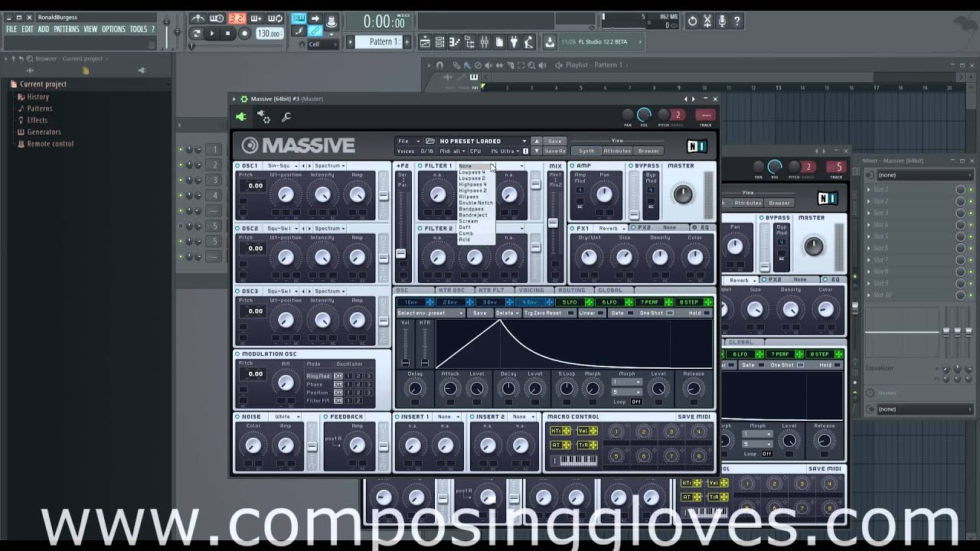The height and width of the screenshot is (551, 980).
Task: Open the OSC1 Spectrum mode dropdown
Action: pyautogui.click(x=330, y=165)
